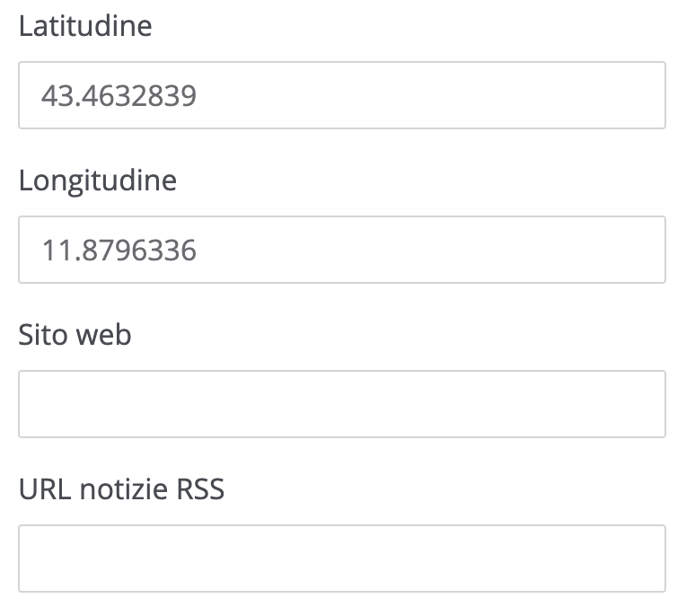This screenshot has height=616, width=686.
Task: Click the Longitudine input field
Action: [x=341, y=250]
